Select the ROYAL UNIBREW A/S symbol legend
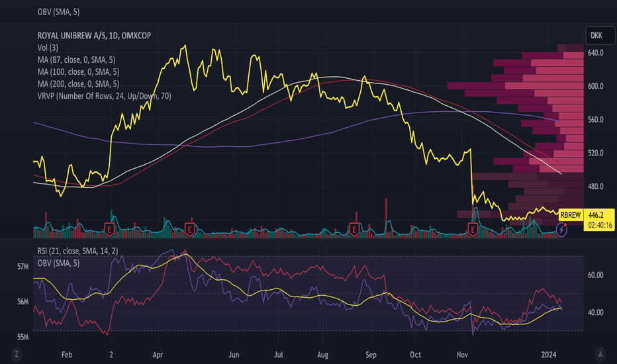Image resolution: width=617 pixels, height=364 pixels. tap(94, 36)
